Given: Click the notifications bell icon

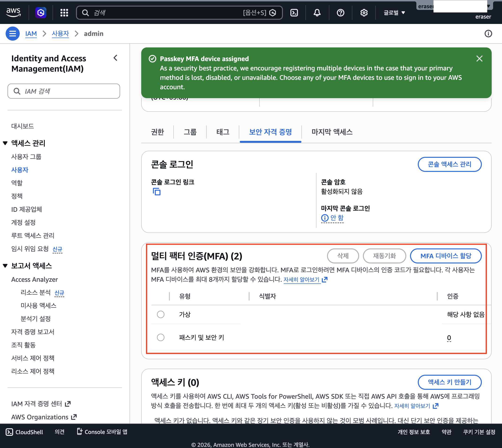Looking at the screenshot, I should click(x=317, y=12).
